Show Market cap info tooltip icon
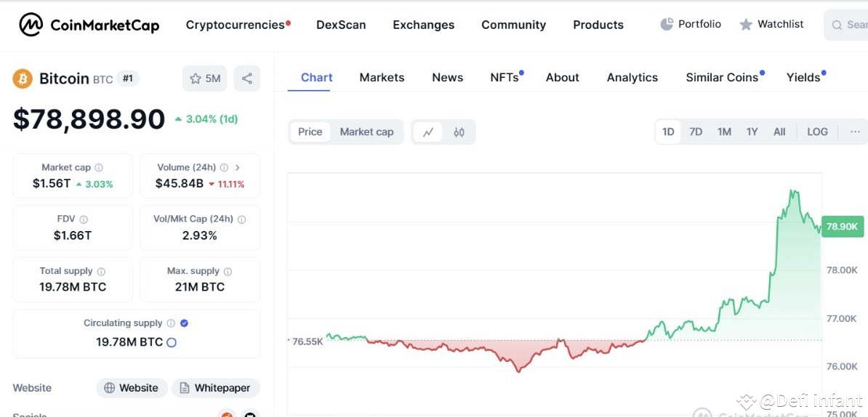868x417 pixels. (x=99, y=168)
